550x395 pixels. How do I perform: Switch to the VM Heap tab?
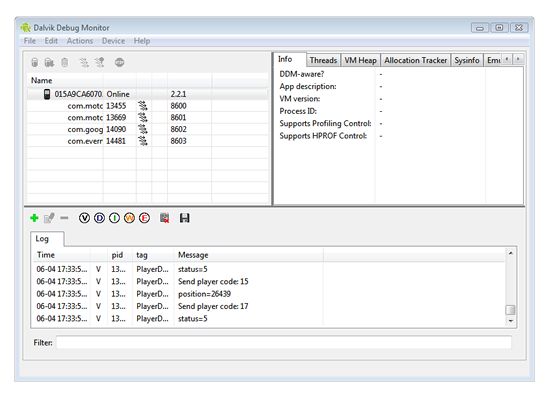click(x=360, y=60)
